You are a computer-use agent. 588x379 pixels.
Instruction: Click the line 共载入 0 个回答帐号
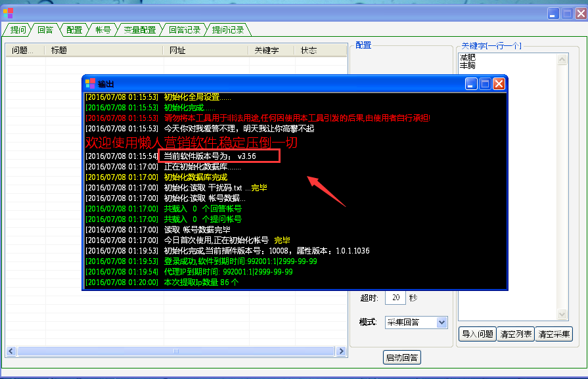164,209
